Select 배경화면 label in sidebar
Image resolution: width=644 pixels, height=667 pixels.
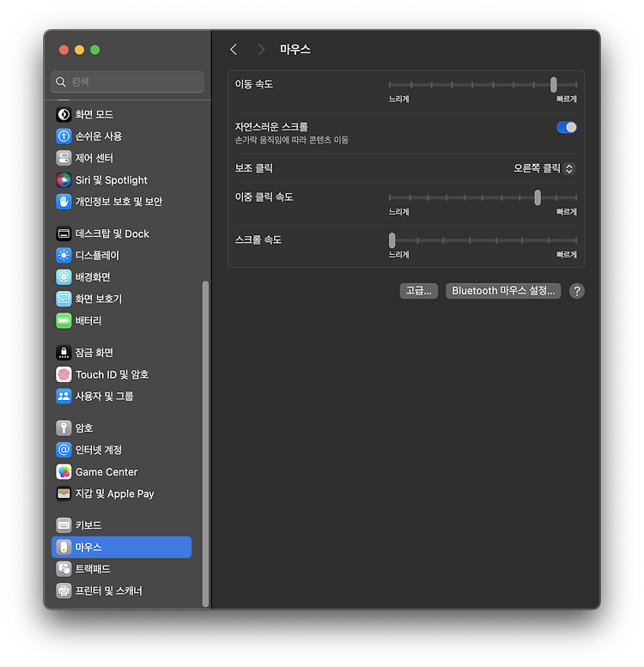coord(93,277)
